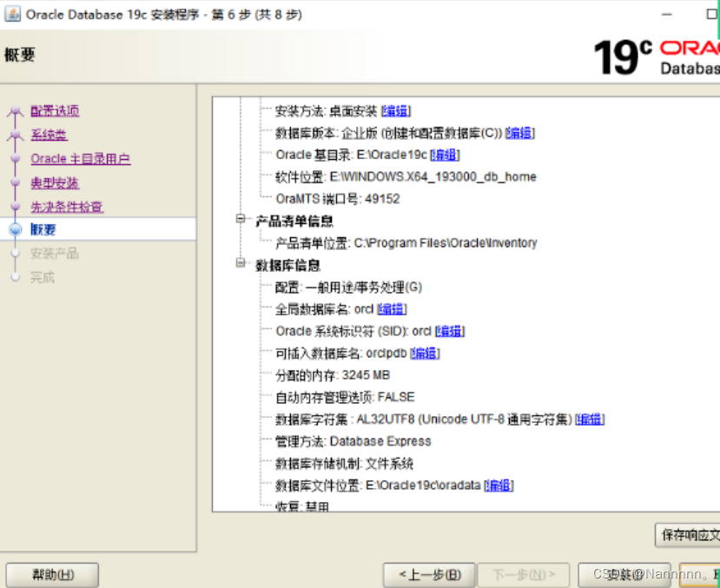This screenshot has height=588, width=720.
Task: Click the 帮助(H) button
Action: (x=51, y=574)
